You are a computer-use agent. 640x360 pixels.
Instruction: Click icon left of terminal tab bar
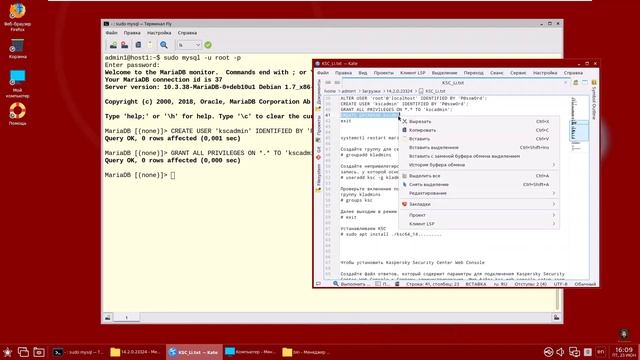(108, 317)
